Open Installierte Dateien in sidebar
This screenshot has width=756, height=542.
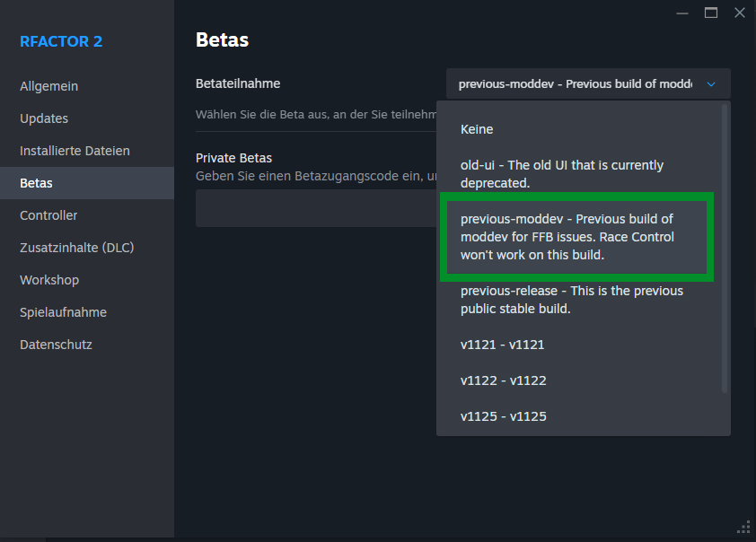[75, 151]
